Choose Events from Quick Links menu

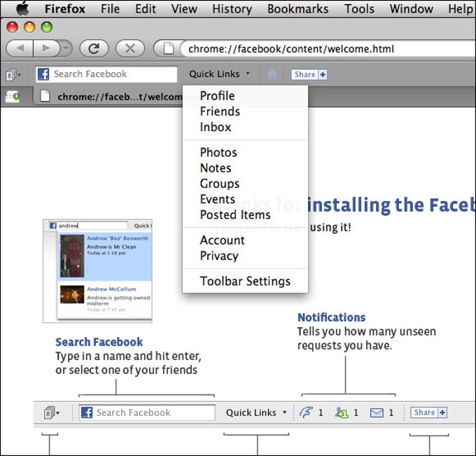point(245,200)
